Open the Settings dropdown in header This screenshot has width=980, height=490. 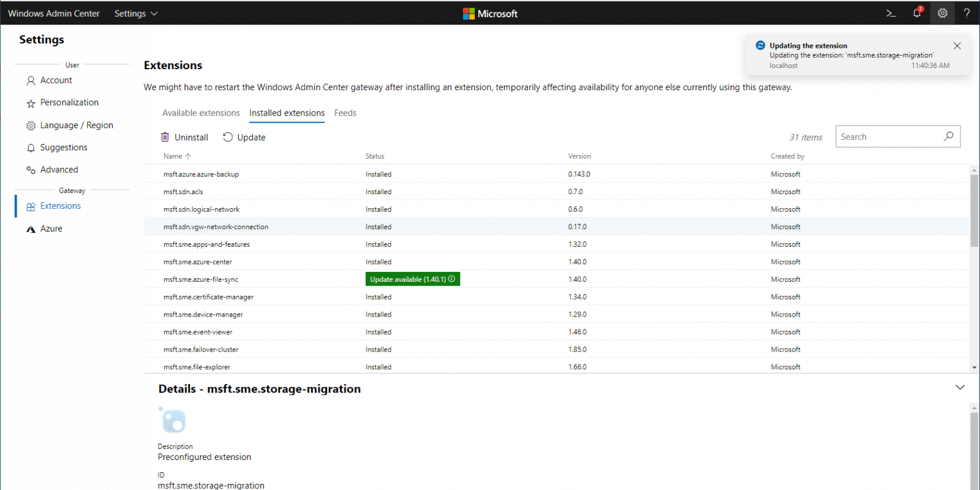click(x=136, y=13)
